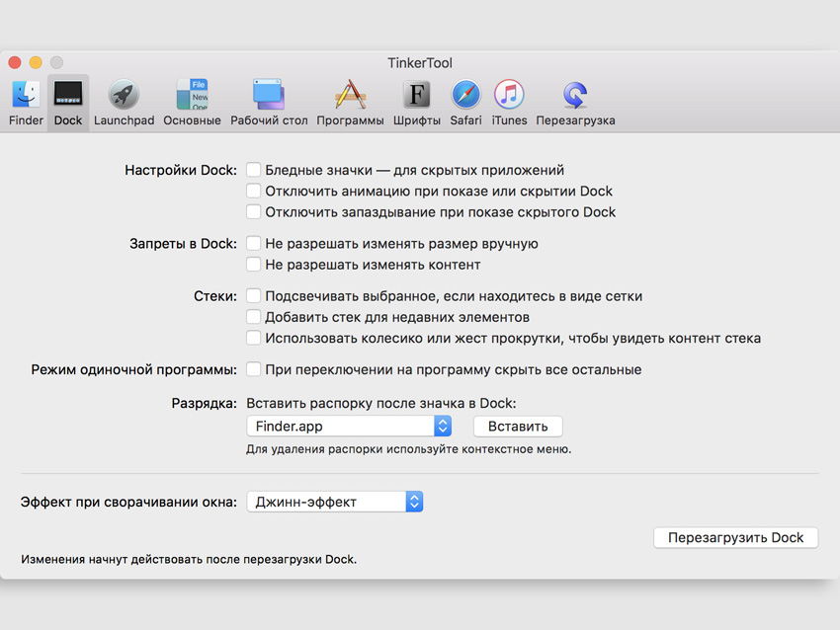The image size is (840, 630).
Task: Enable Бледные значки for hidden apps
Action: tap(254, 170)
